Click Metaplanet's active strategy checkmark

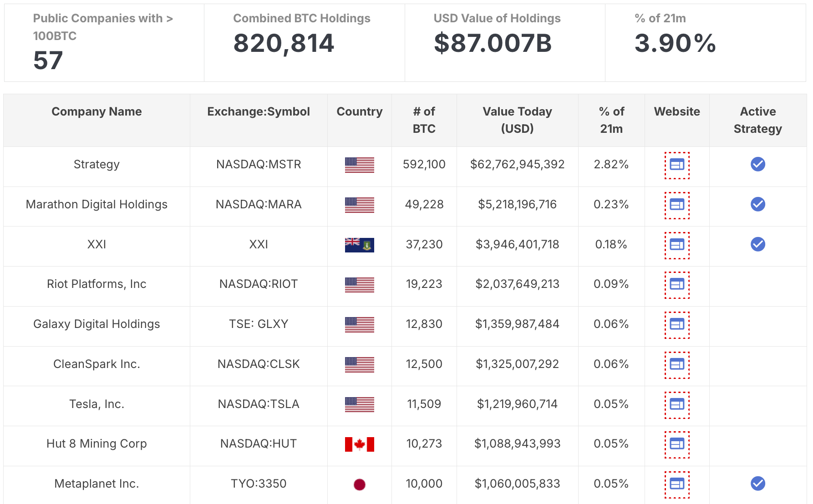click(758, 484)
